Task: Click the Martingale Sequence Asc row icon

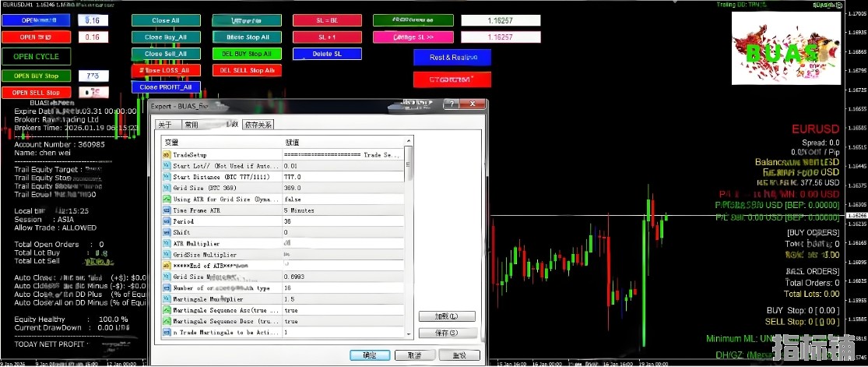Action: 167,310
